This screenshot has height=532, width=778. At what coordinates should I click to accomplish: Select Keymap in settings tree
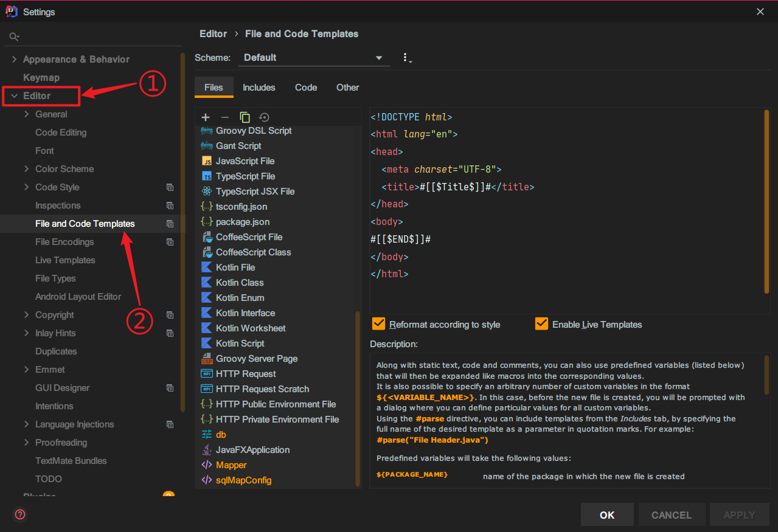click(41, 78)
